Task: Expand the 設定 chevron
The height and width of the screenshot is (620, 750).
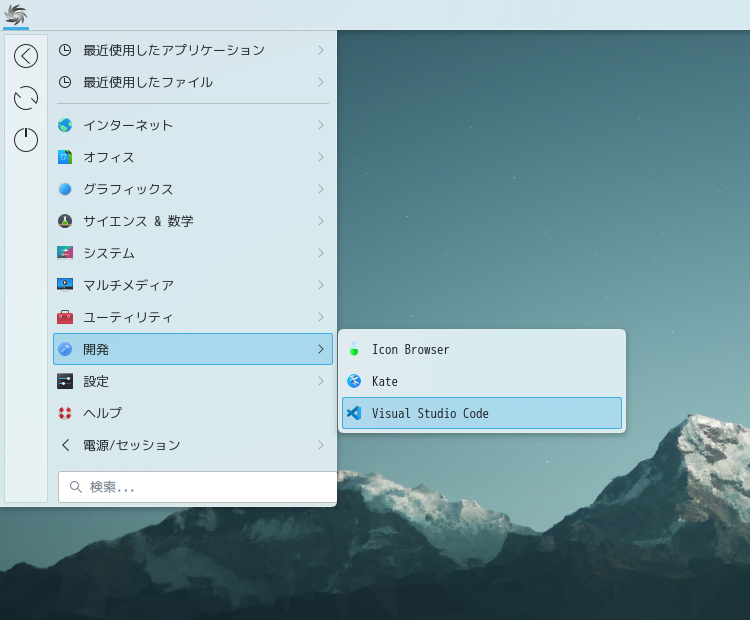Action: click(x=321, y=381)
